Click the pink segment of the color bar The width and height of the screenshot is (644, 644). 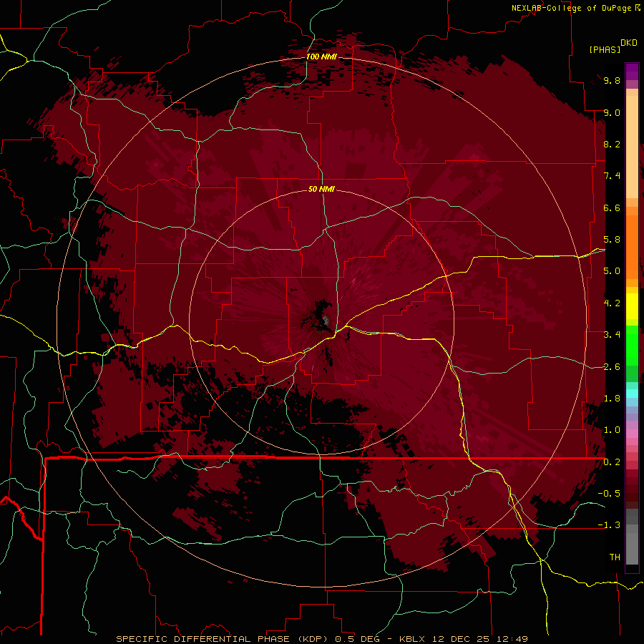point(632,434)
